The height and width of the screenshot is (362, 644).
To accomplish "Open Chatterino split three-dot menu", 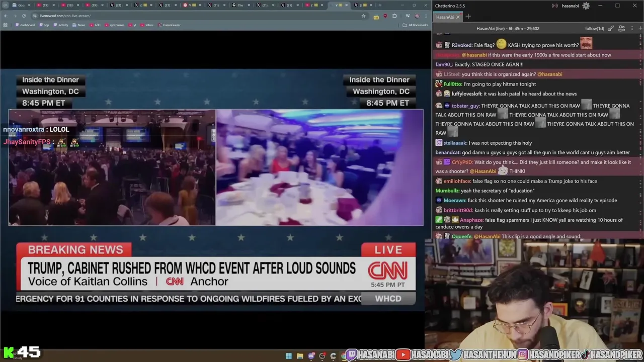I will [x=632, y=28].
